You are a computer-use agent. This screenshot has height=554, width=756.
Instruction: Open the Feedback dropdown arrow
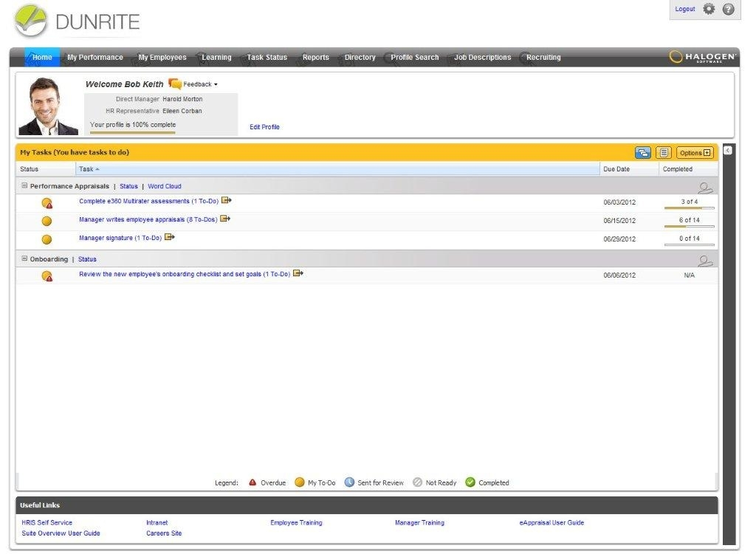click(x=216, y=84)
